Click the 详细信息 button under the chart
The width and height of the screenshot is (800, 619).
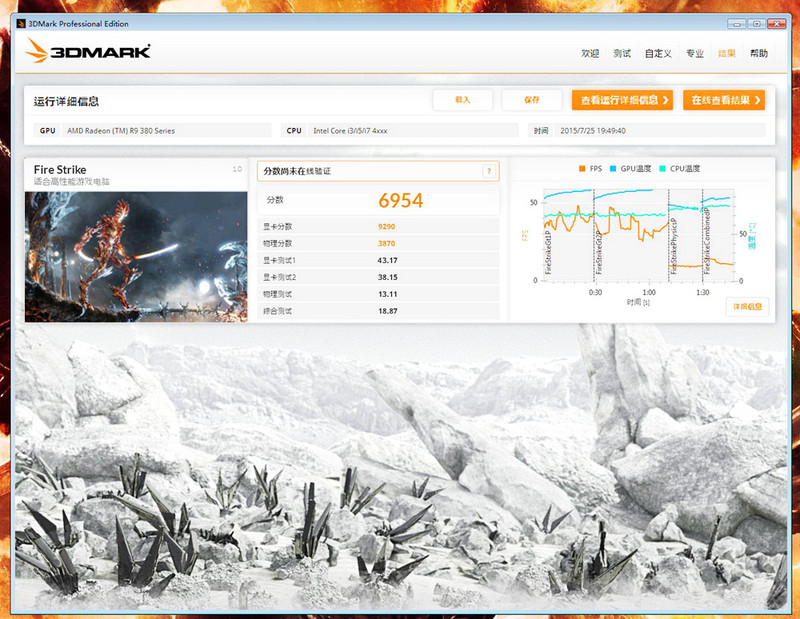point(747,306)
